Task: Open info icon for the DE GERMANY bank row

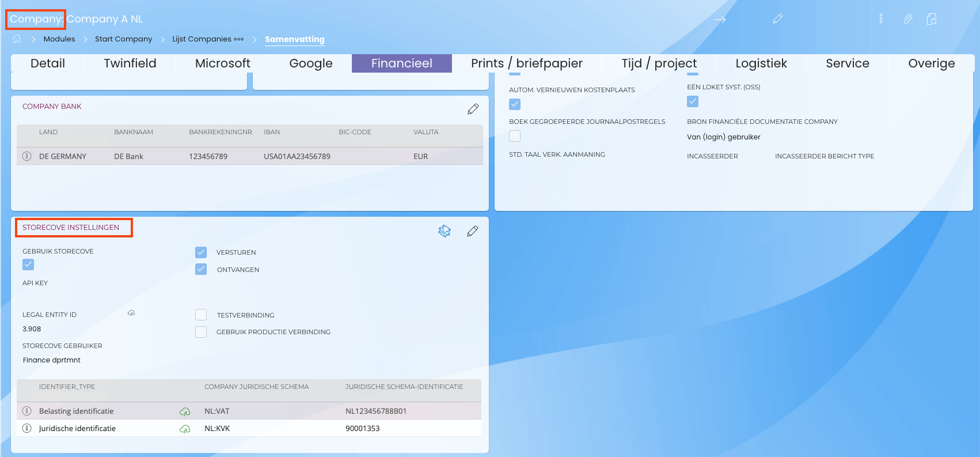Action: coord(26,156)
